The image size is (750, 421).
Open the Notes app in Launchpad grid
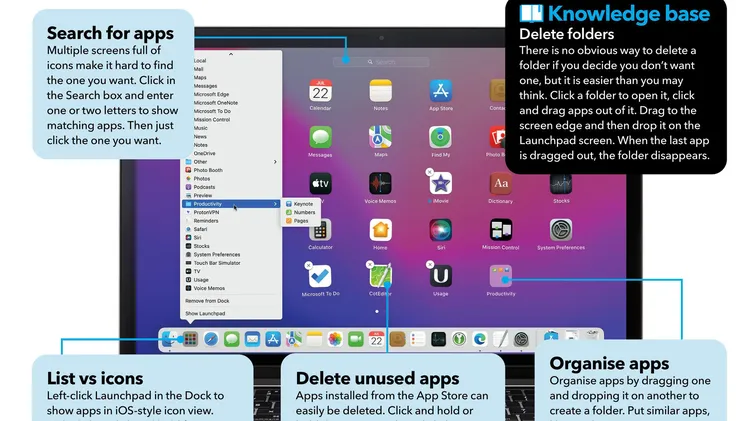(x=380, y=91)
